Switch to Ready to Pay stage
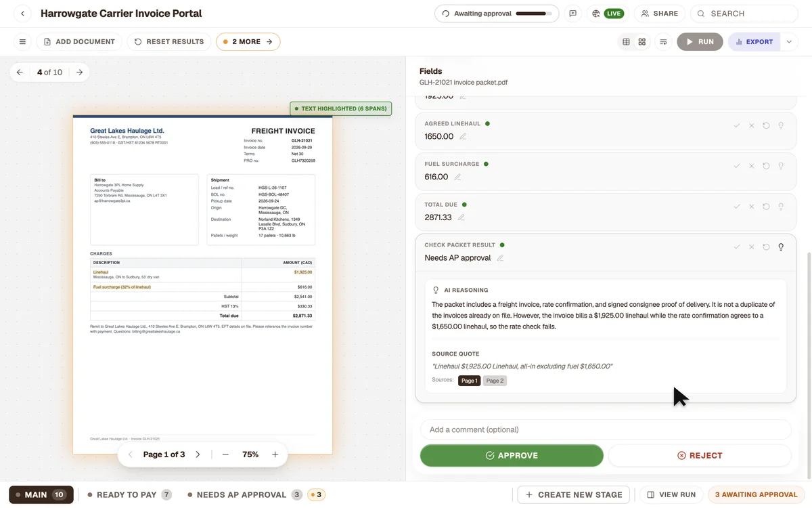The image size is (812, 508). (x=129, y=495)
